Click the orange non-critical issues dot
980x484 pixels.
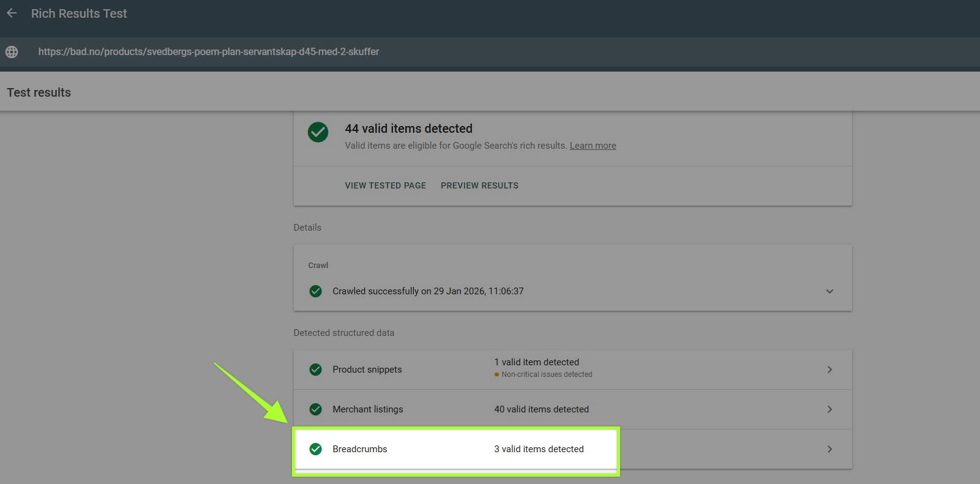coord(496,374)
